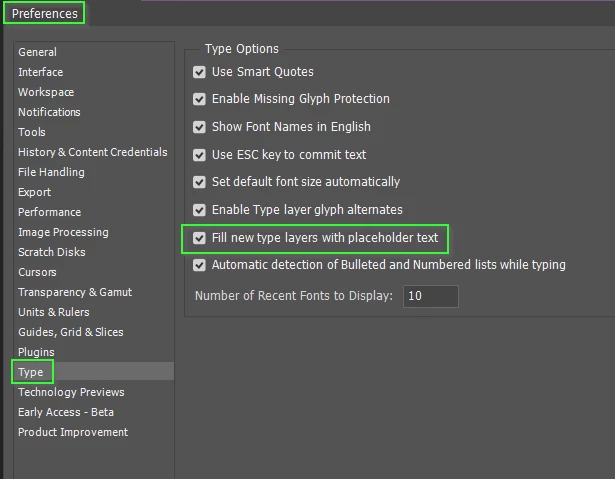Select Performance in the sidebar
The height and width of the screenshot is (479, 615).
click(49, 212)
